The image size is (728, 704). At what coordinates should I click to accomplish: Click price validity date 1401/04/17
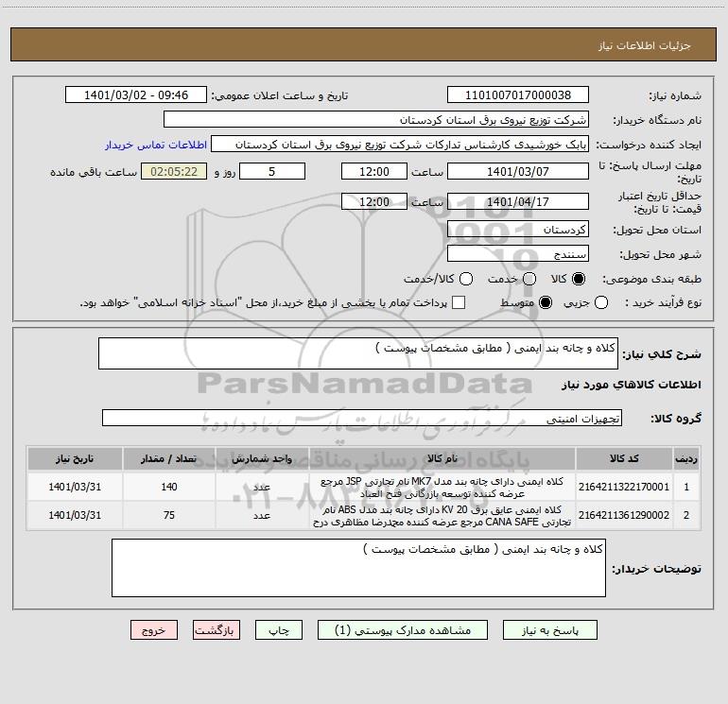518,201
